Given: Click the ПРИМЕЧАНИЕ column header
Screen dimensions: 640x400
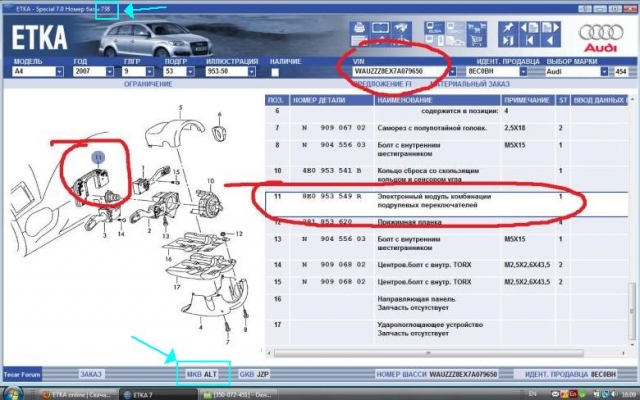Looking at the screenshot, I should 527,100.
